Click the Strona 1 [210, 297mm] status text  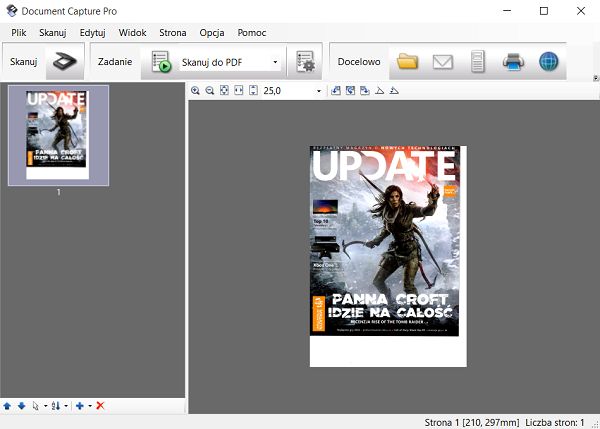click(472, 422)
